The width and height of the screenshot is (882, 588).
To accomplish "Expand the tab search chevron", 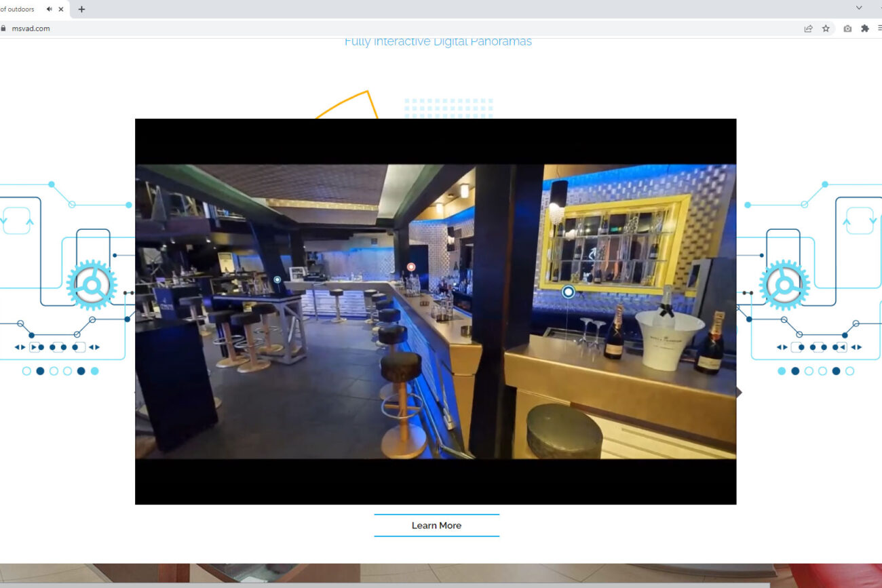I will coord(858,8).
